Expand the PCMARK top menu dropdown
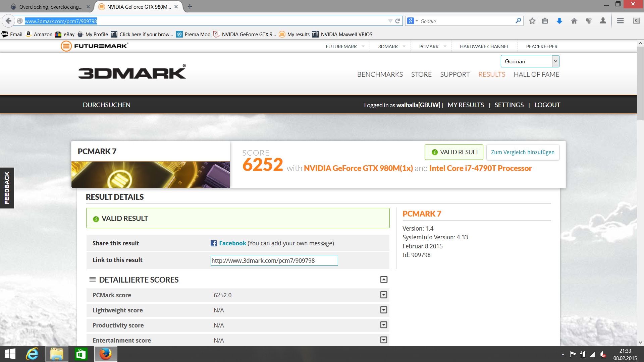This screenshot has height=362, width=644. (445, 46)
